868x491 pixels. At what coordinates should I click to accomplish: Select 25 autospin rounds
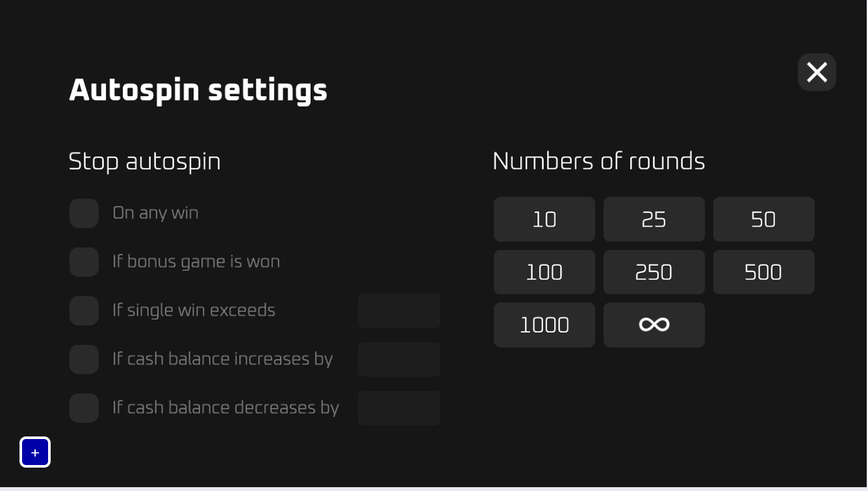click(x=654, y=220)
